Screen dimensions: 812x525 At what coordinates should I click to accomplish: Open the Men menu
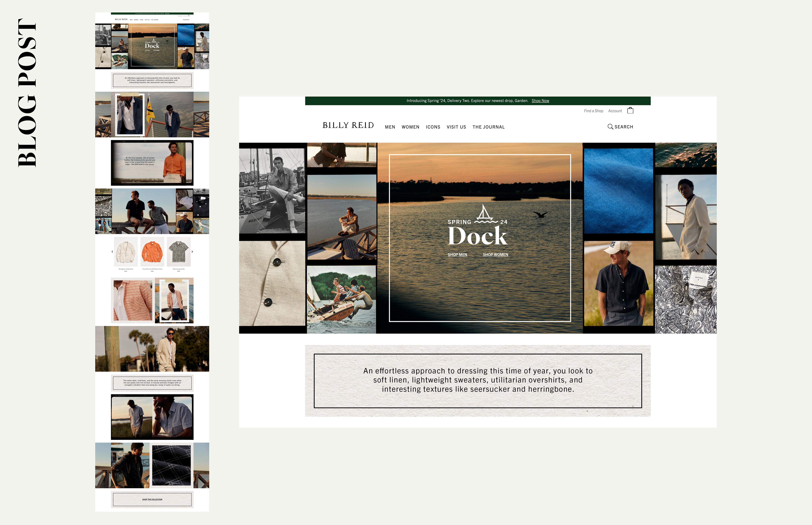pos(390,127)
